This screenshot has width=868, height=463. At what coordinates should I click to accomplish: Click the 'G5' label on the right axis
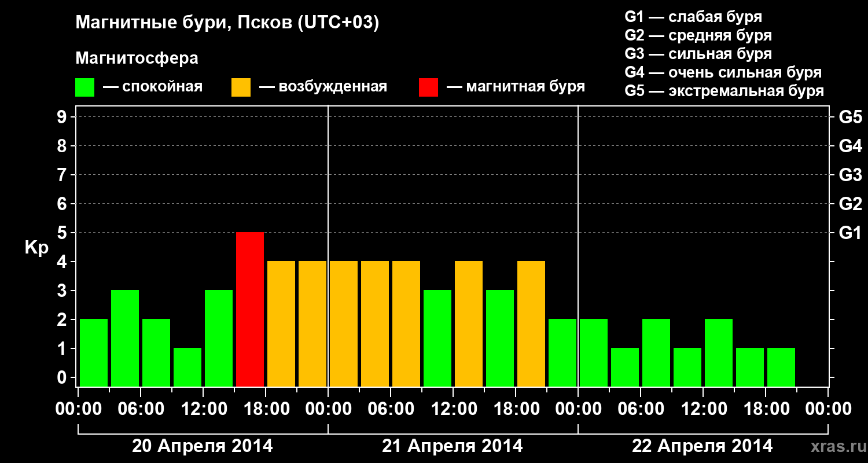[x=850, y=117]
